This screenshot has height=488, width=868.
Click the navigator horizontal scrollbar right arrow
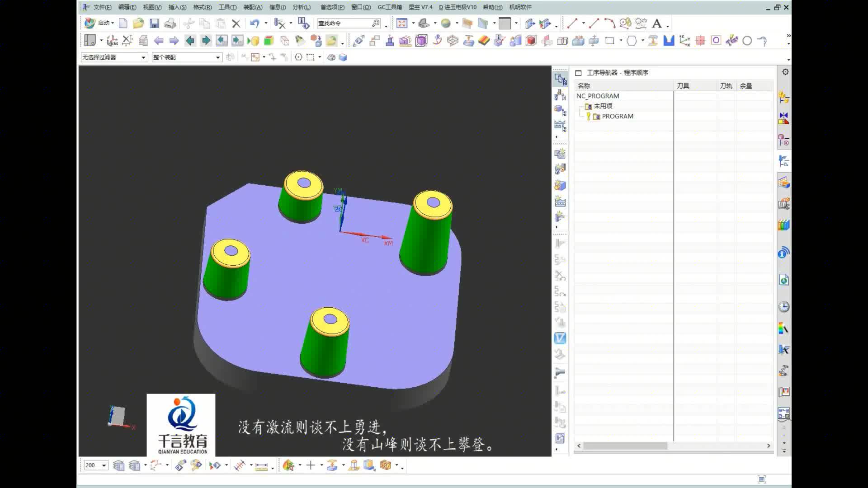pos(769,446)
